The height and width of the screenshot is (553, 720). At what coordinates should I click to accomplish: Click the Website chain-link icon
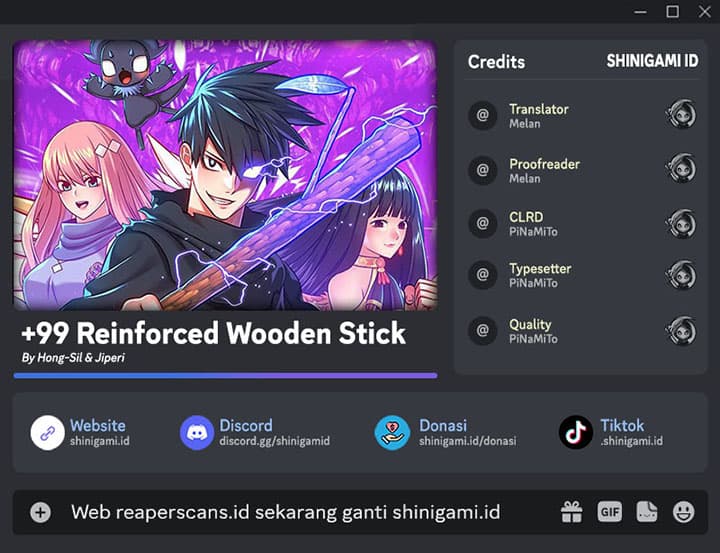tap(48, 433)
